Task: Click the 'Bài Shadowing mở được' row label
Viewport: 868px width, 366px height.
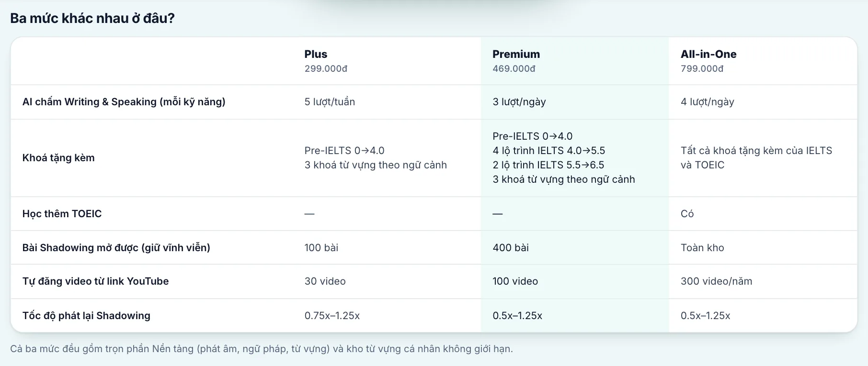Action: click(116, 248)
